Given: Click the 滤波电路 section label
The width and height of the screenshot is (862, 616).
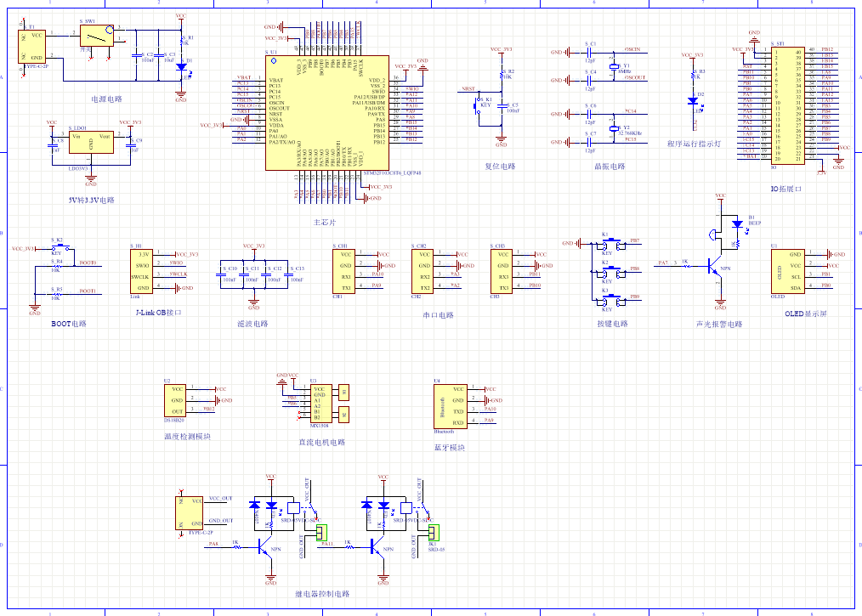Looking at the screenshot, I should [x=252, y=324].
